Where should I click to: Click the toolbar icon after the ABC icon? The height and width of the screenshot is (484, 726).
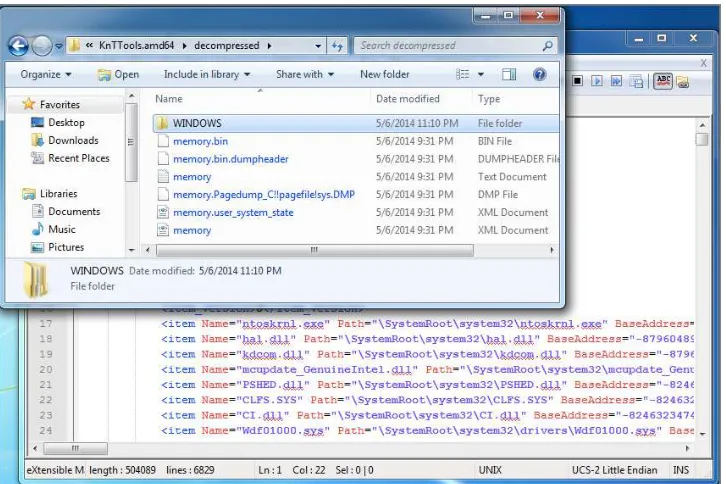[x=682, y=82]
